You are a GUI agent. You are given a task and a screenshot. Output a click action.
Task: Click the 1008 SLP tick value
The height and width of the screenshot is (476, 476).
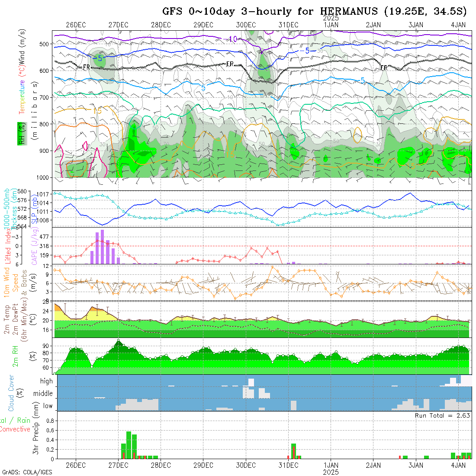pyautogui.click(x=43, y=220)
